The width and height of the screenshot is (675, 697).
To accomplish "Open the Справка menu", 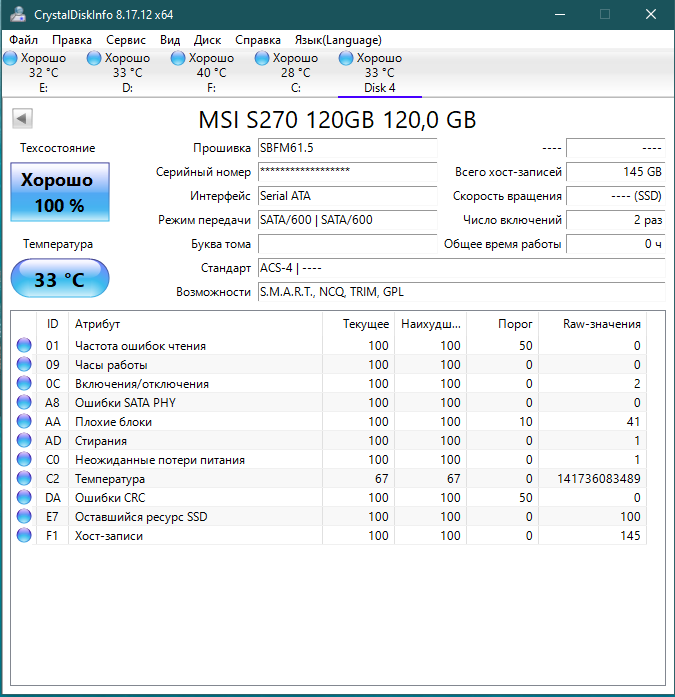I will pyautogui.click(x=258, y=40).
